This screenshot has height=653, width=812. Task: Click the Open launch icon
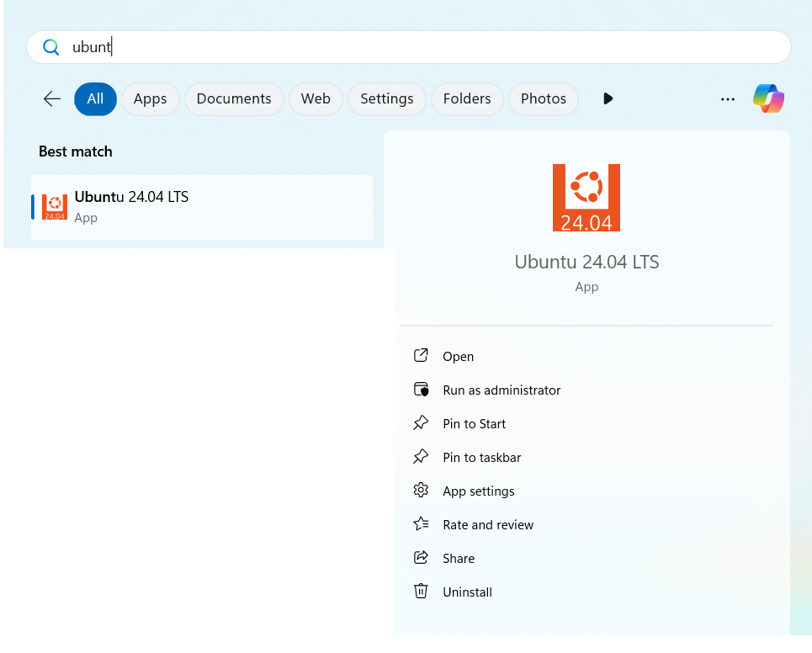pyautogui.click(x=421, y=355)
